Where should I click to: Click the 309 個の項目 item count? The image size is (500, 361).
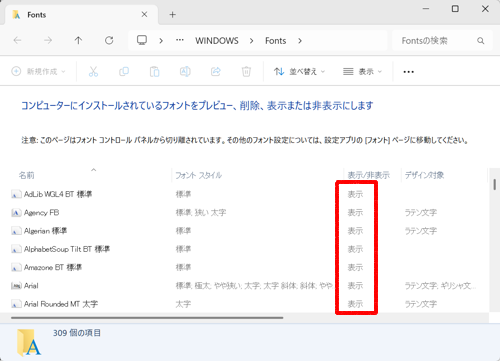[77, 333]
